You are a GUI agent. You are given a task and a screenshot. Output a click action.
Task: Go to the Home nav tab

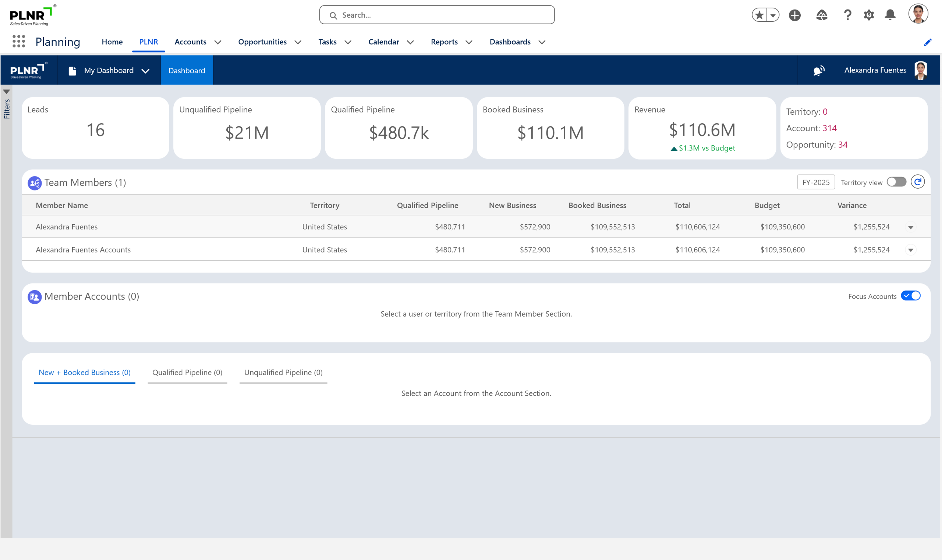pyautogui.click(x=112, y=42)
